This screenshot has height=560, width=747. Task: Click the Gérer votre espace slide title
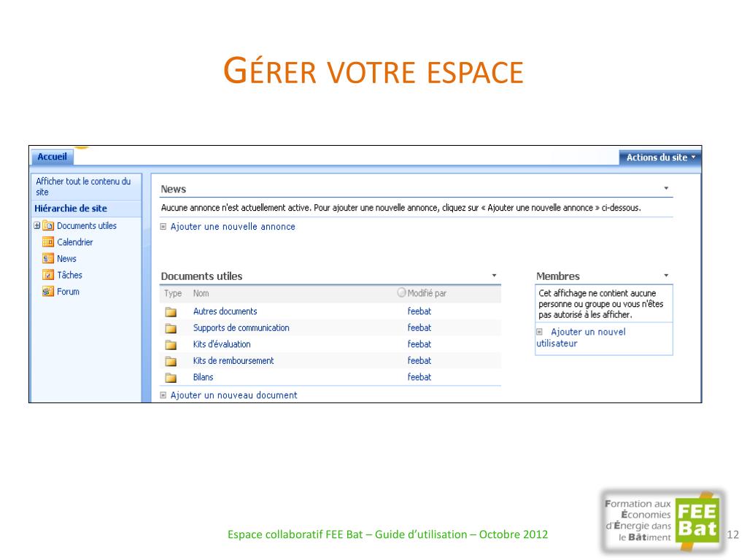(373, 71)
